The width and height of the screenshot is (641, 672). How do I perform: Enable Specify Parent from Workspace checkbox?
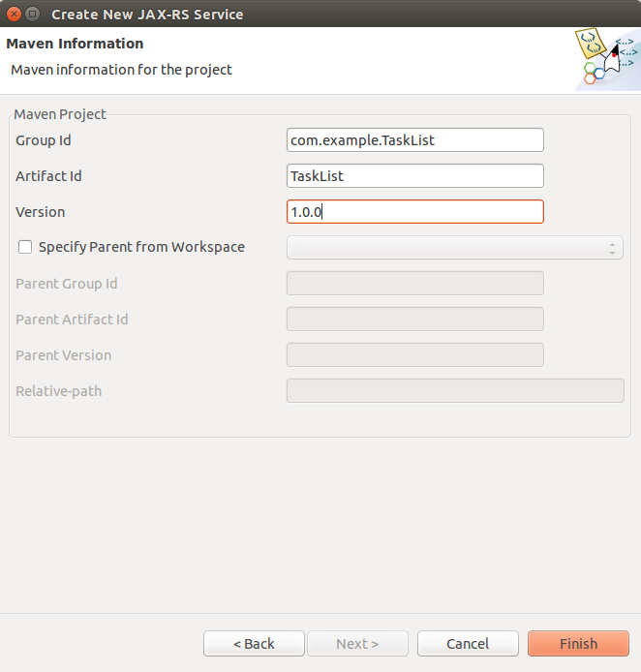click(x=25, y=247)
